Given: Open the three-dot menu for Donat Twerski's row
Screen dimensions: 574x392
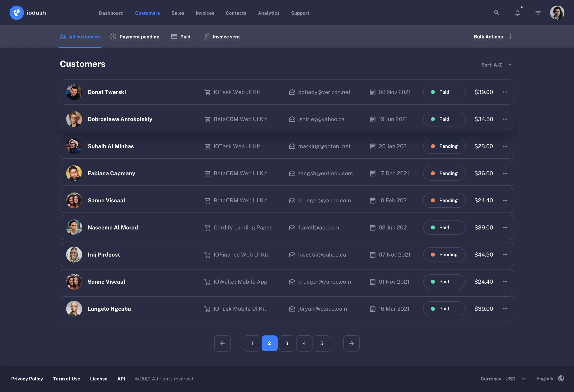Looking at the screenshot, I should (505, 92).
